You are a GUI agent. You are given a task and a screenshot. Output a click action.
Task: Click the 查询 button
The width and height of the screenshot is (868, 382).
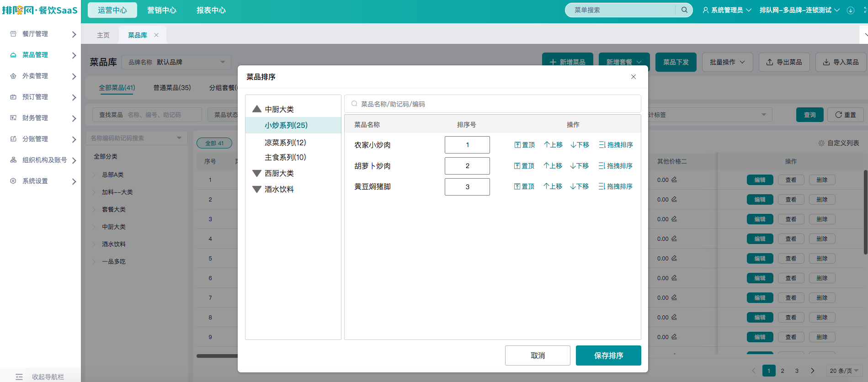(x=810, y=115)
